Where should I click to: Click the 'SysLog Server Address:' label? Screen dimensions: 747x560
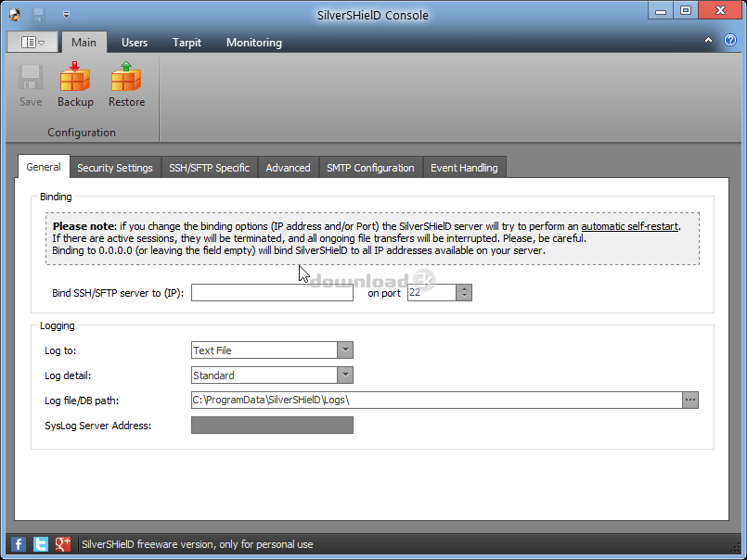(97, 426)
